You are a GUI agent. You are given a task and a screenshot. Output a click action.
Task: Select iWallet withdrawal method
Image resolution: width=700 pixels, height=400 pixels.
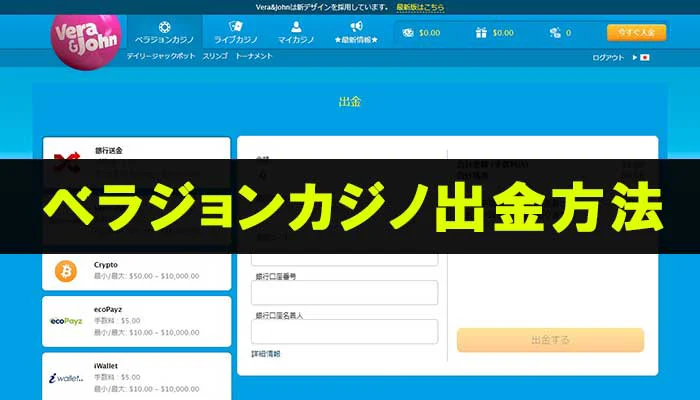click(136, 377)
